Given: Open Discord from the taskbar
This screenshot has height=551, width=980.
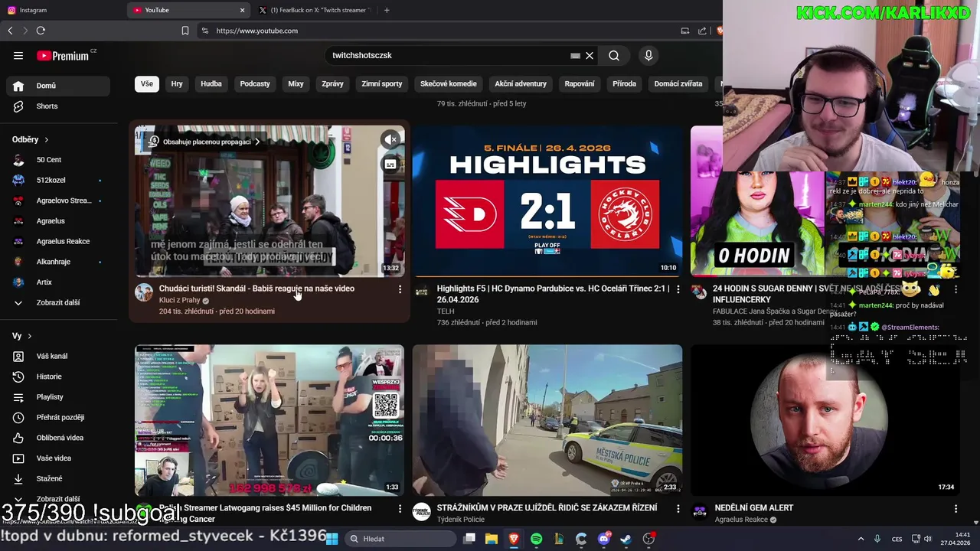Looking at the screenshot, I should click(604, 539).
